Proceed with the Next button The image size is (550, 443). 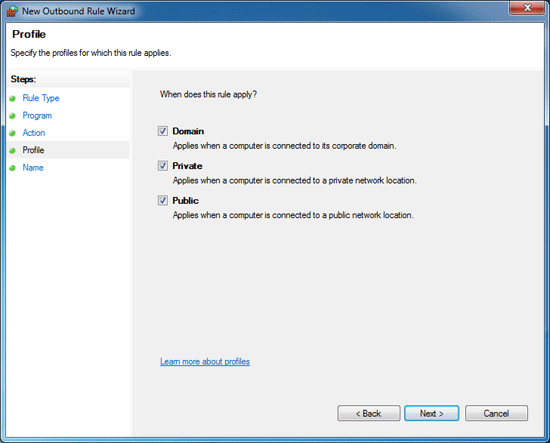point(431,414)
